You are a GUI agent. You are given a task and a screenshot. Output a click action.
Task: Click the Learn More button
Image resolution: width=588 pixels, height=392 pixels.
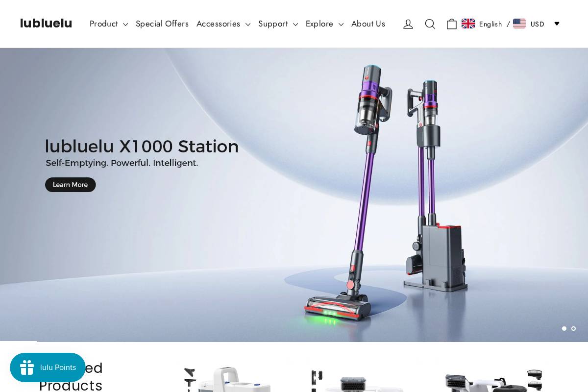[x=71, y=185]
